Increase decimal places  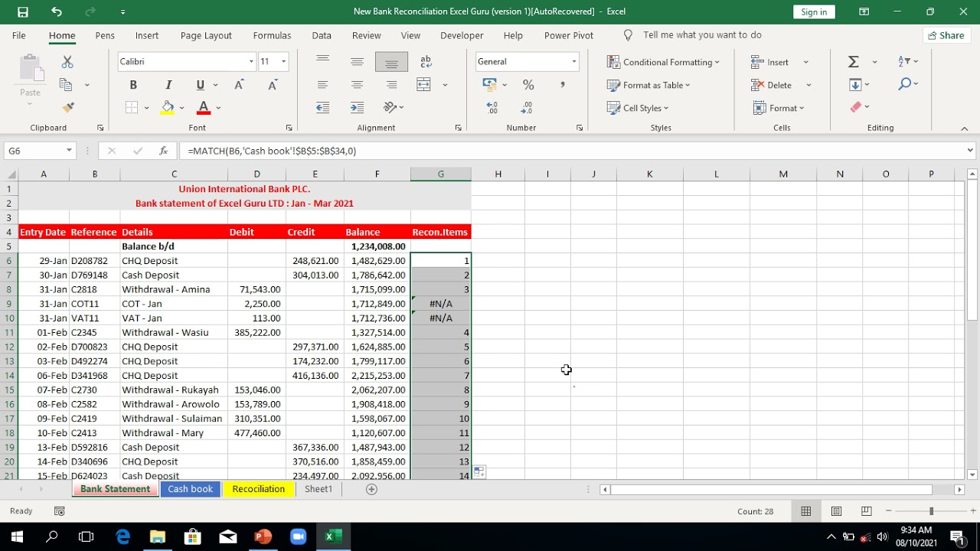tap(492, 107)
